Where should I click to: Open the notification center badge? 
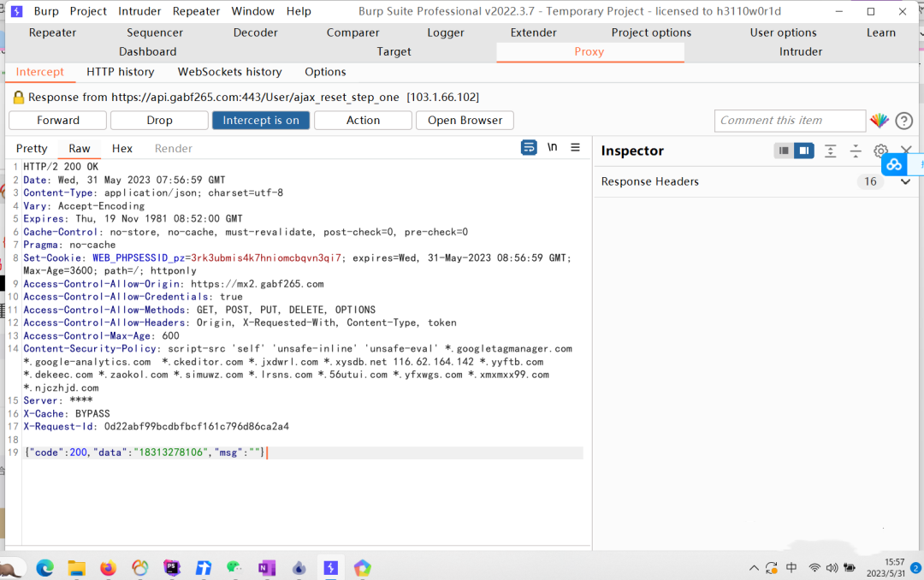[x=915, y=568]
